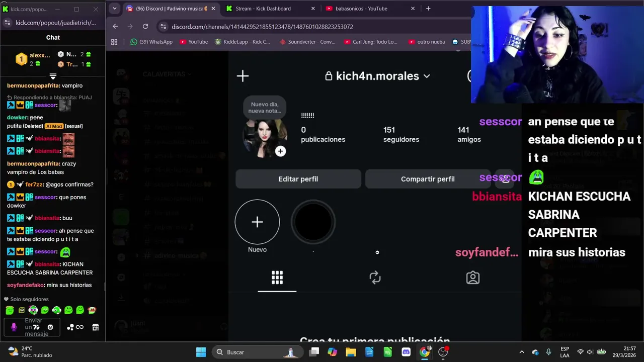
Task: Open the 'Nuevo día, nueva nota' note bubble
Action: click(x=265, y=107)
